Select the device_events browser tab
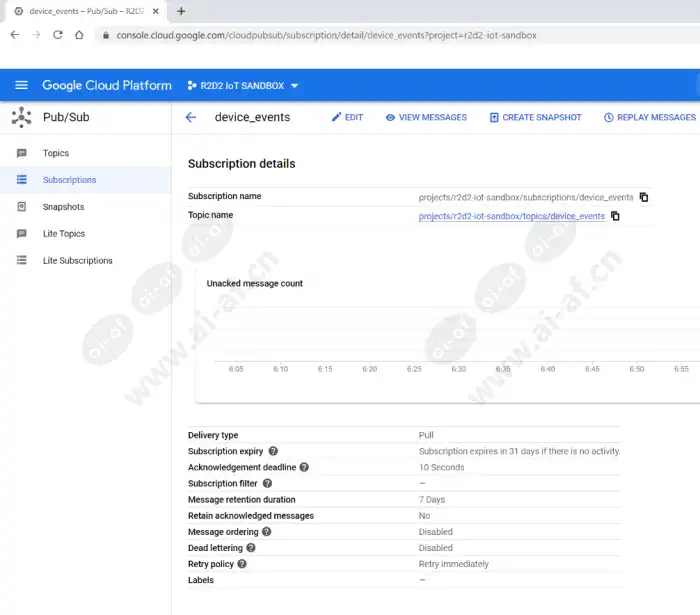Viewport: 700px width, 615px height. coord(86,11)
